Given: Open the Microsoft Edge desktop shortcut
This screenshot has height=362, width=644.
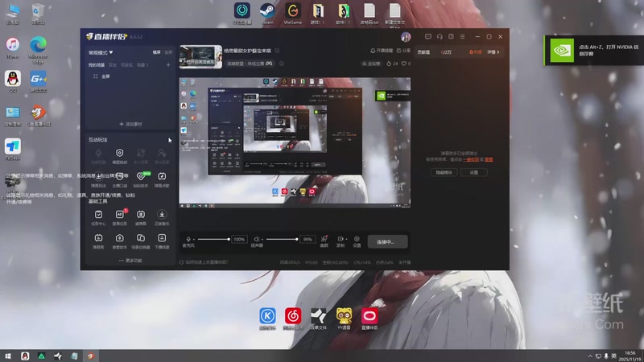Looking at the screenshot, I should [38, 50].
